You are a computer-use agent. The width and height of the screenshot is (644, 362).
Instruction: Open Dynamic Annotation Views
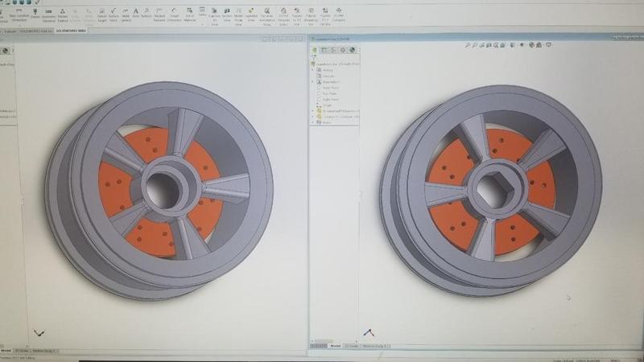click(x=267, y=17)
